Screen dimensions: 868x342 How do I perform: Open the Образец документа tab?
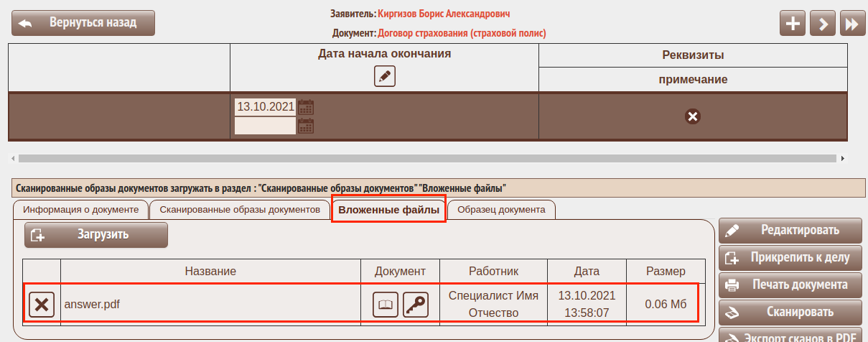click(x=501, y=210)
